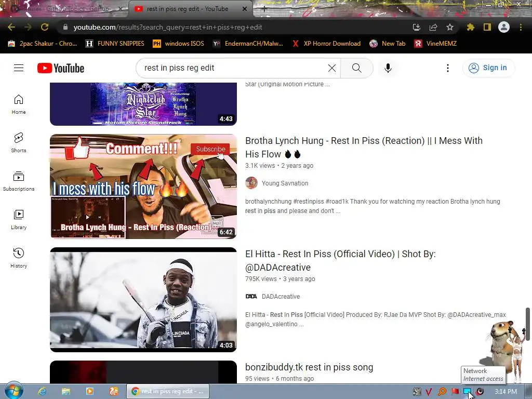The height and width of the screenshot is (399, 532).
Task: Click the address bar URL
Action: 168,27
